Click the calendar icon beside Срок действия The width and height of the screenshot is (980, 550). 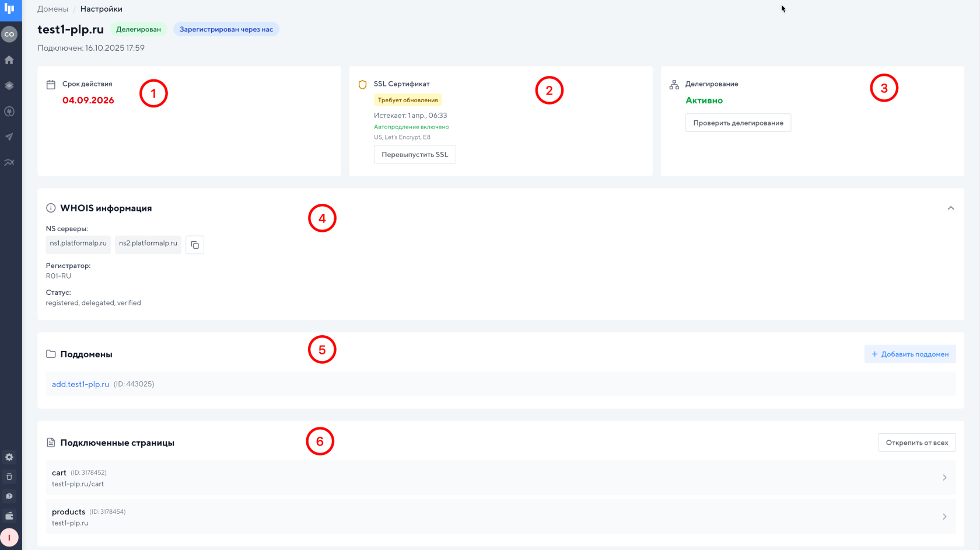(51, 85)
